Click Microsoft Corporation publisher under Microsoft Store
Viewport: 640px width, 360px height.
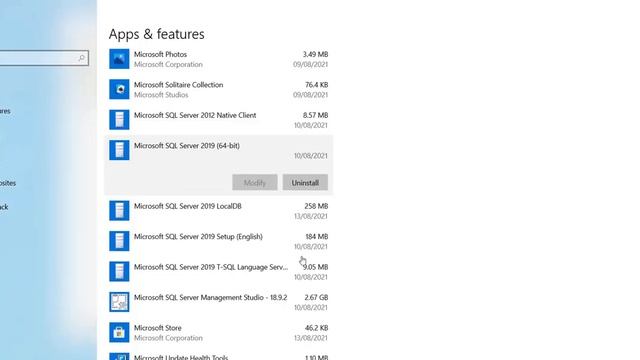[168, 338]
